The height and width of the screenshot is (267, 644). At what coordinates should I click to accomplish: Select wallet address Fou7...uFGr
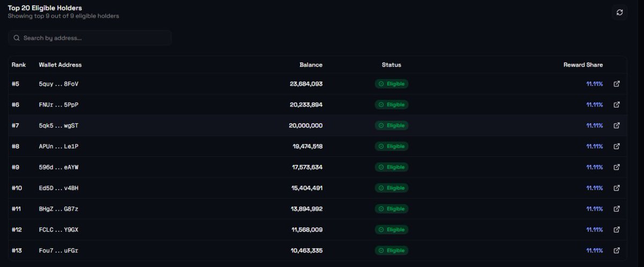click(59, 250)
